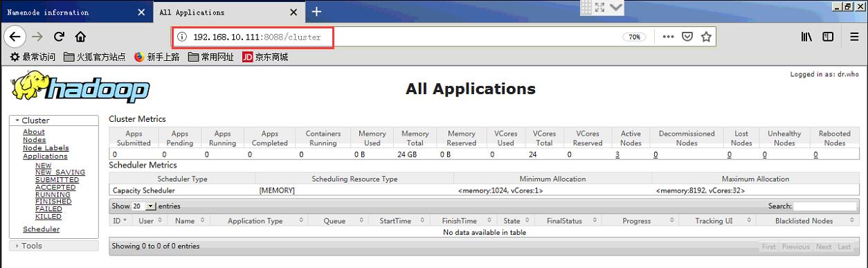This screenshot has width=868, height=268.
Task: Filter applications by FAILED state
Action: 48,209
